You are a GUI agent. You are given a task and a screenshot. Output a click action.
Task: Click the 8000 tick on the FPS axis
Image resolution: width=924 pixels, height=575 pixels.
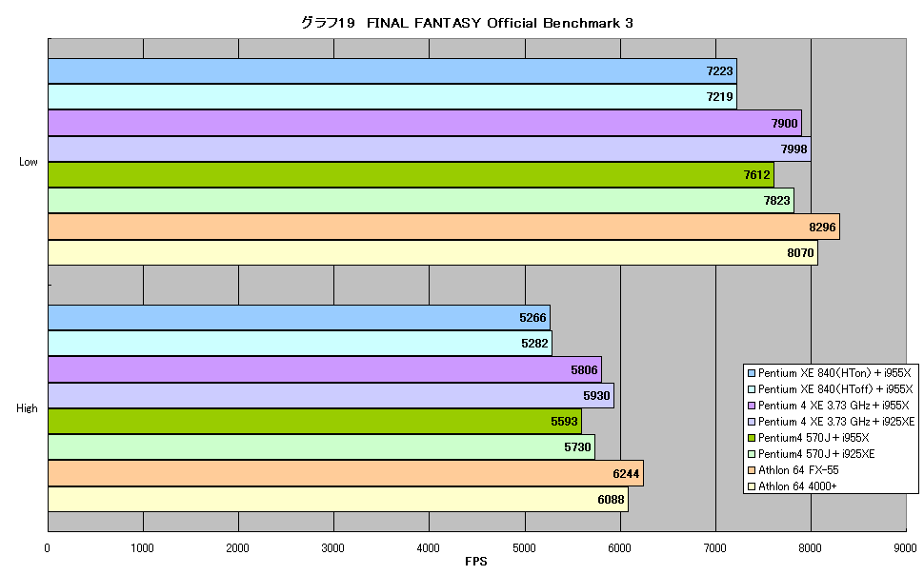(x=811, y=548)
